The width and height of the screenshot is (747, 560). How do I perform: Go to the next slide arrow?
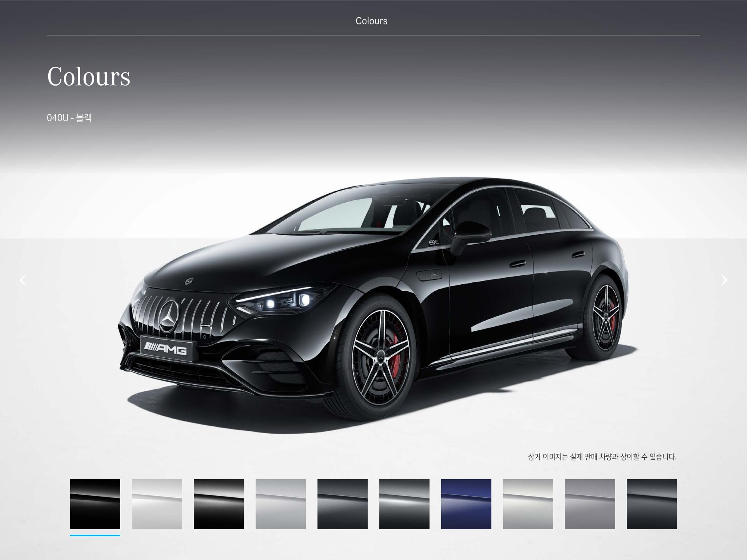point(724,280)
